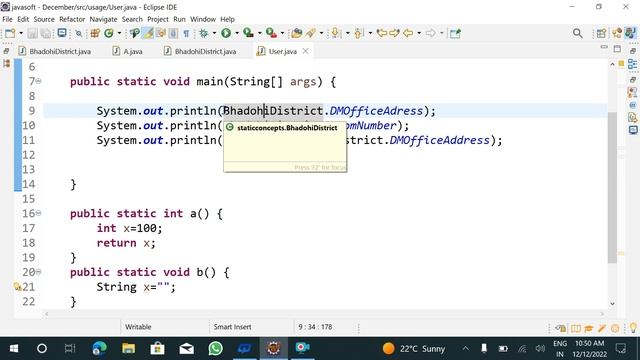Open the Refactor menu
640x360 pixels.
72,19
